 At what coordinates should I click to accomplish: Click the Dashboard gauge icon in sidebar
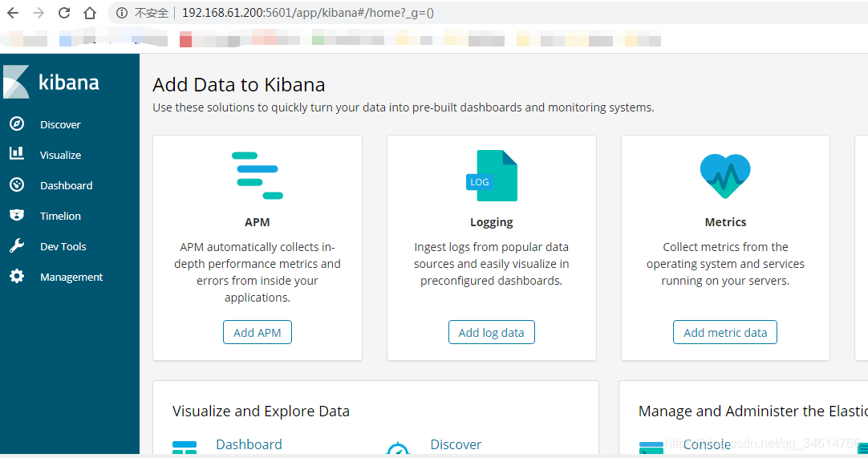[17, 185]
